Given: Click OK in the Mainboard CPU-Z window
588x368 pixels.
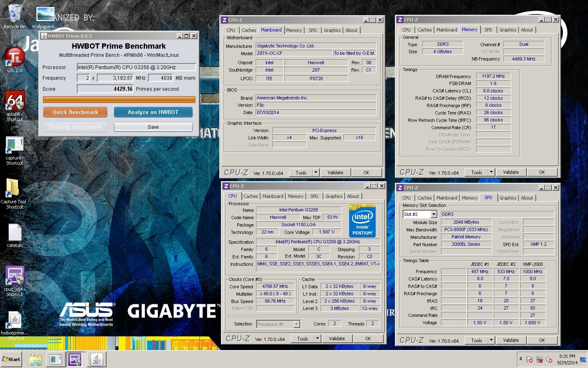Looking at the screenshot, I should [x=366, y=173].
